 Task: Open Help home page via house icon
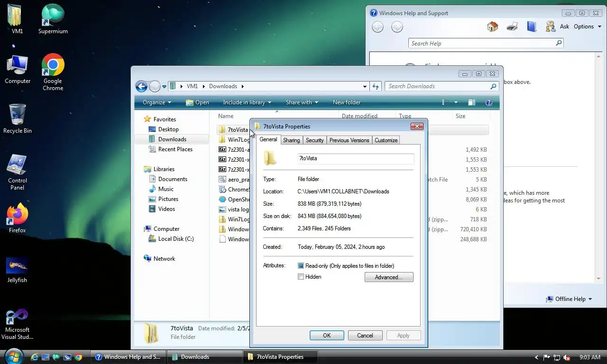pos(492,27)
